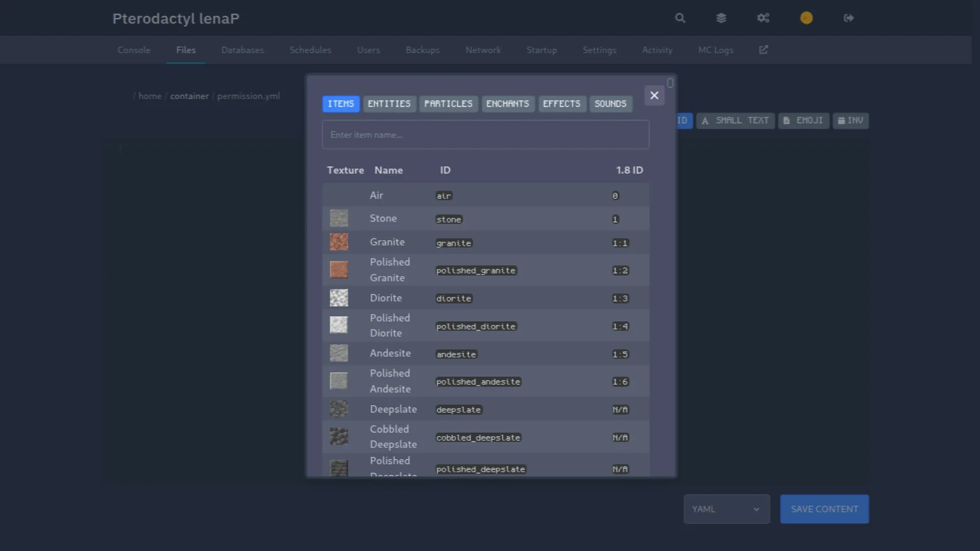
Task: Click the container breadcrumb link
Action: [x=189, y=96]
